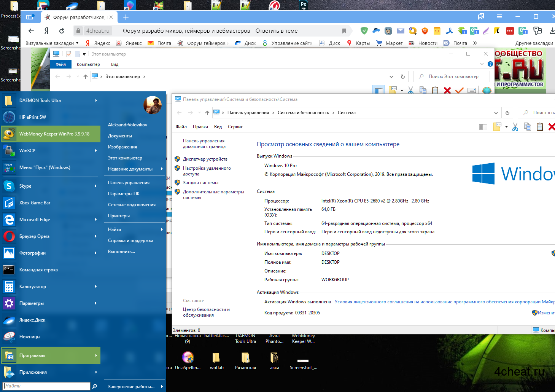Open Центр безопасности и обслуживания link

click(x=206, y=312)
